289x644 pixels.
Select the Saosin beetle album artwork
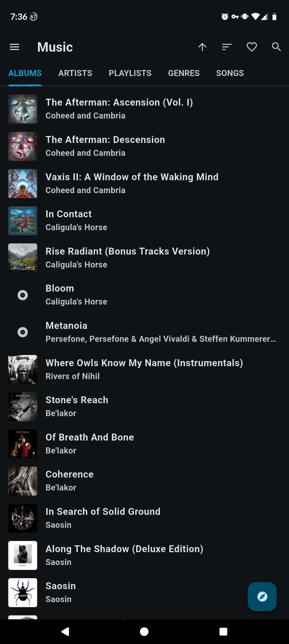pyautogui.click(x=23, y=593)
